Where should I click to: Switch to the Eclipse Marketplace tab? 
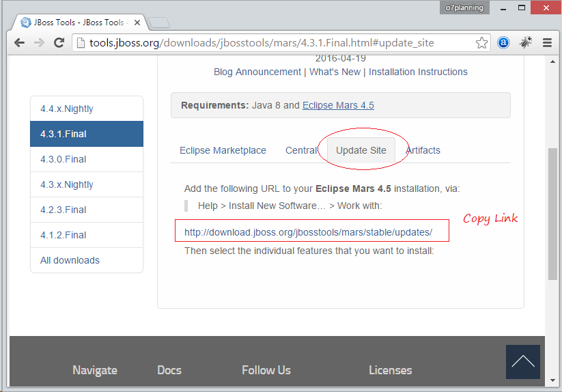coord(223,150)
